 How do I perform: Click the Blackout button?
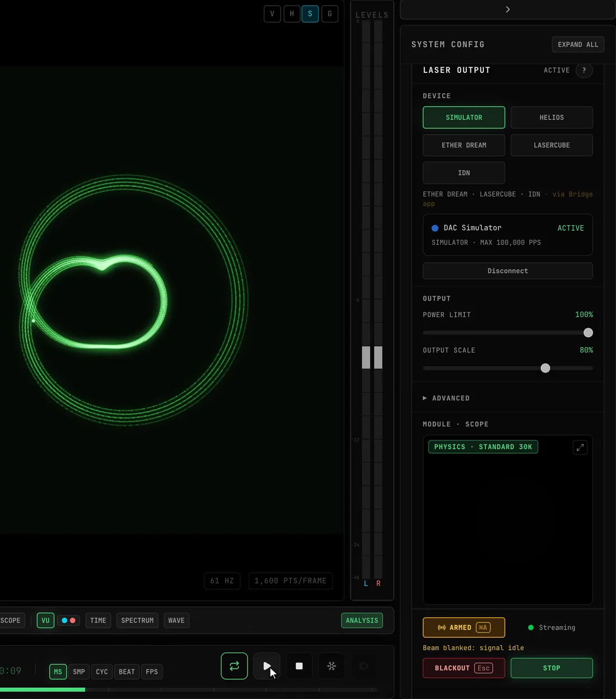tap(464, 668)
